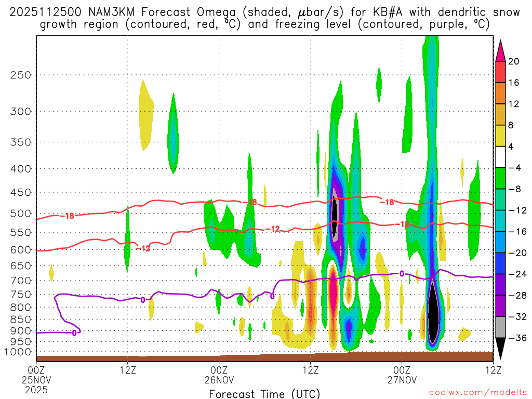Select the purple -28 to -32 colorbar swatch
532x399 pixels.
click(x=500, y=306)
